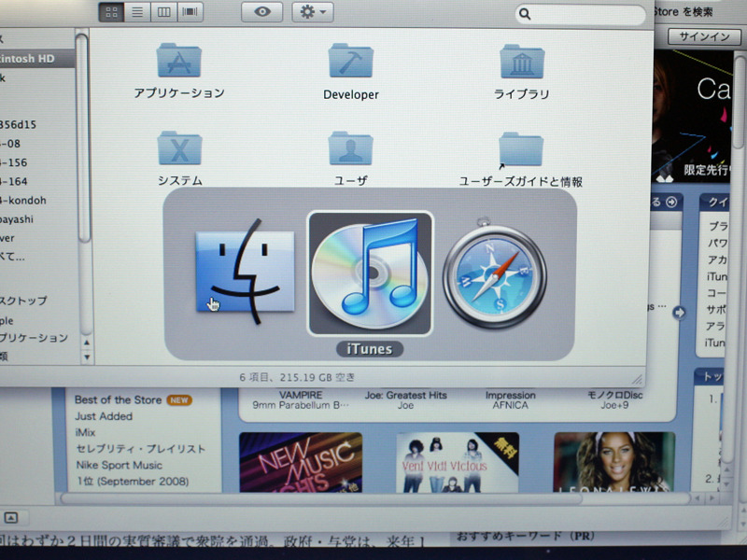
Task: Open the アプリケーション folder
Action: coord(179,71)
